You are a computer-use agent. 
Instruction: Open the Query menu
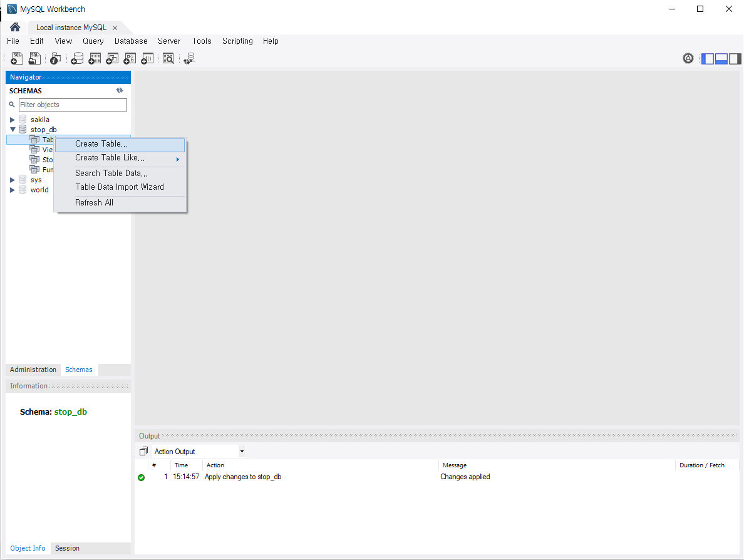click(x=93, y=41)
